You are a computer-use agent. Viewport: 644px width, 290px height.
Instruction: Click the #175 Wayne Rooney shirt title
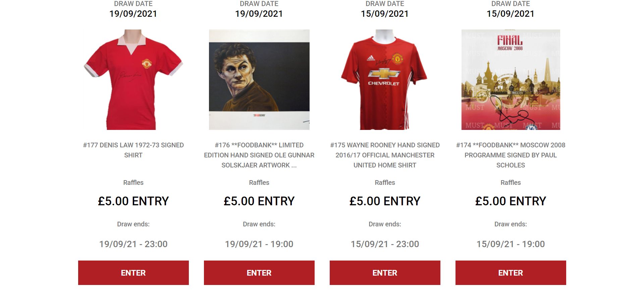coord(385,155)
